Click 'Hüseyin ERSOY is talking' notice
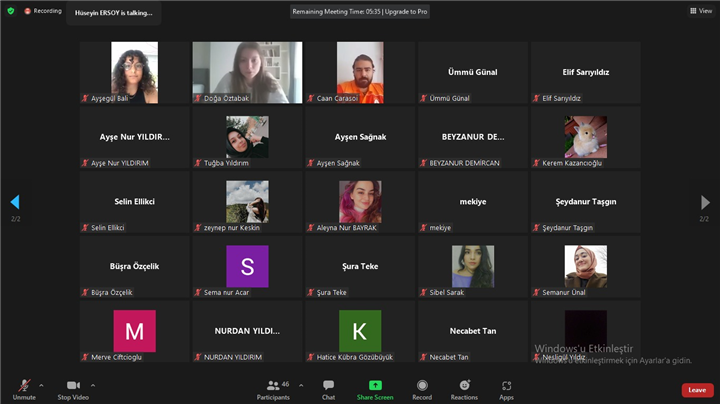This screenshot has width=720, height=404. coord(113,13)
